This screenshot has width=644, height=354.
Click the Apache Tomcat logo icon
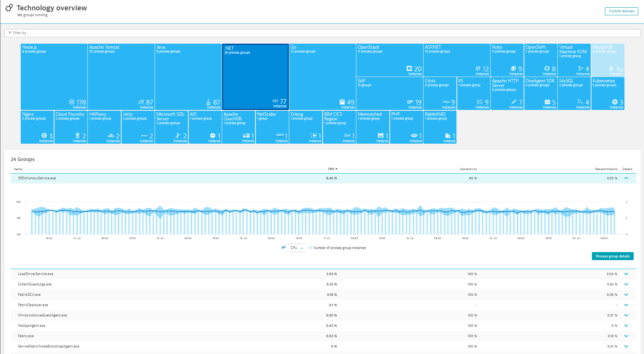(x=141, y=102)
